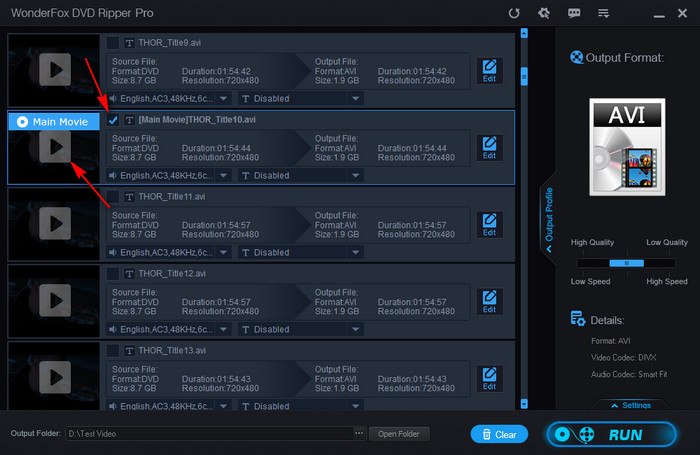Select the THOR_Title11.avi file name
700x455 pixels.
(x=172, y=196)
